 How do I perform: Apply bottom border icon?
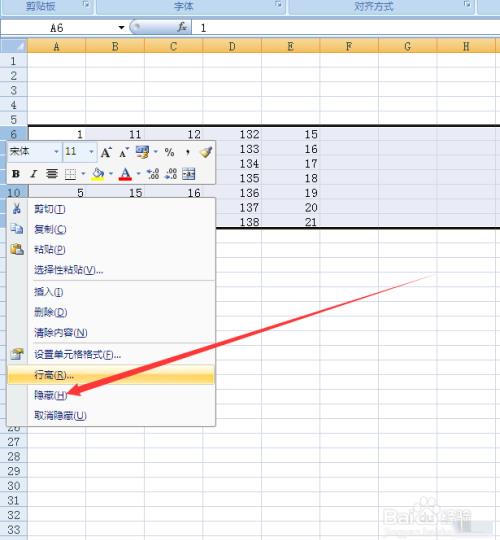70,174
